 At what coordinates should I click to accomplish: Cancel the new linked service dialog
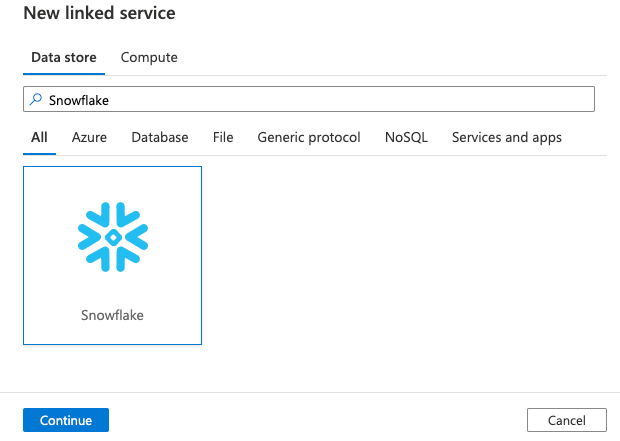(x=567, y=420)
